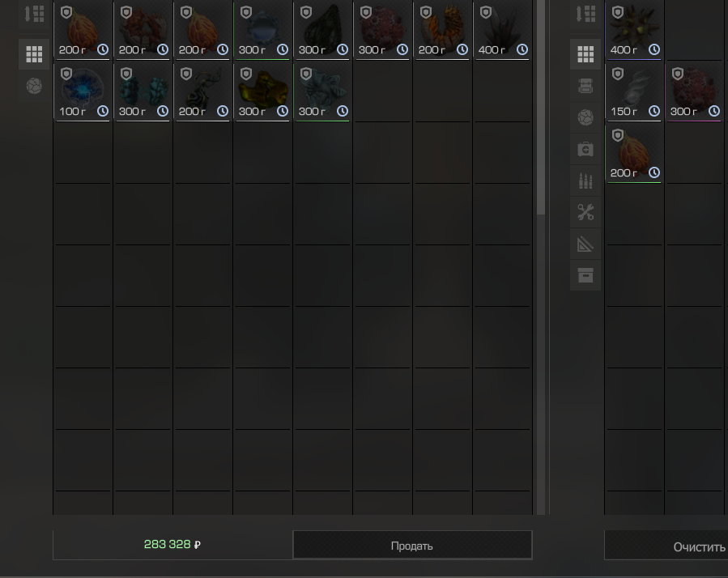Viewport: 728px width, 578px height.
Task: Click the left inventory vertical scrollbar
Action: point(541,107)
